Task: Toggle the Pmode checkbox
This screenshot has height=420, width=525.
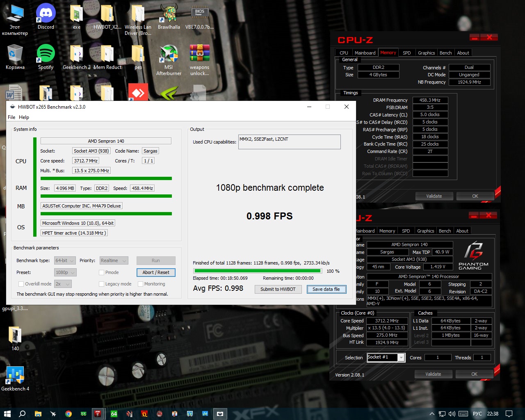Action: 101,272
